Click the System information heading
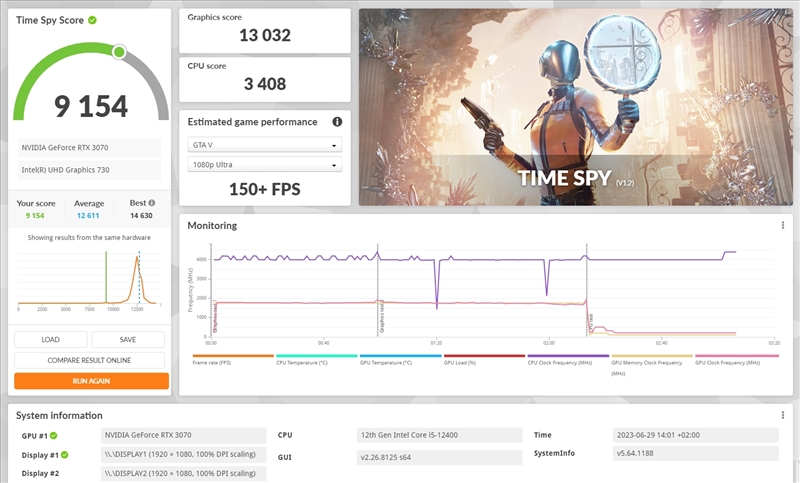Viewport: 800px width, 483px height. tap(59, 415)
